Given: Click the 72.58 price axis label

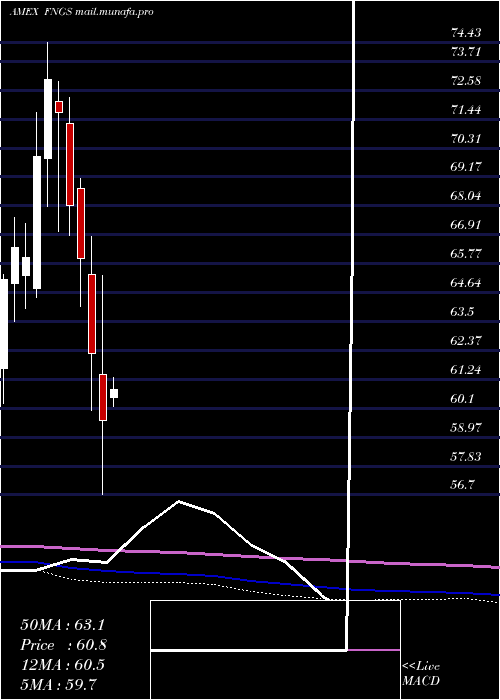Looking at the screenshot, I should coord(466,81).
